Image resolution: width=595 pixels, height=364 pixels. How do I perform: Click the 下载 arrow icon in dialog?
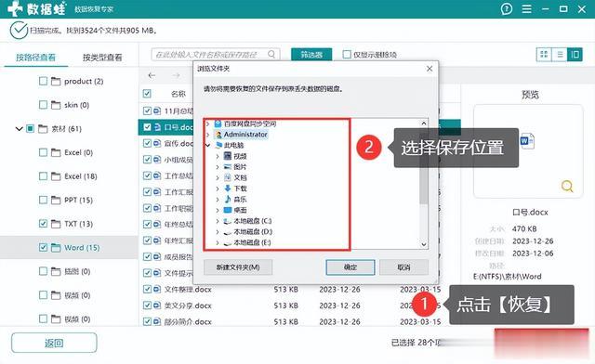228,188
